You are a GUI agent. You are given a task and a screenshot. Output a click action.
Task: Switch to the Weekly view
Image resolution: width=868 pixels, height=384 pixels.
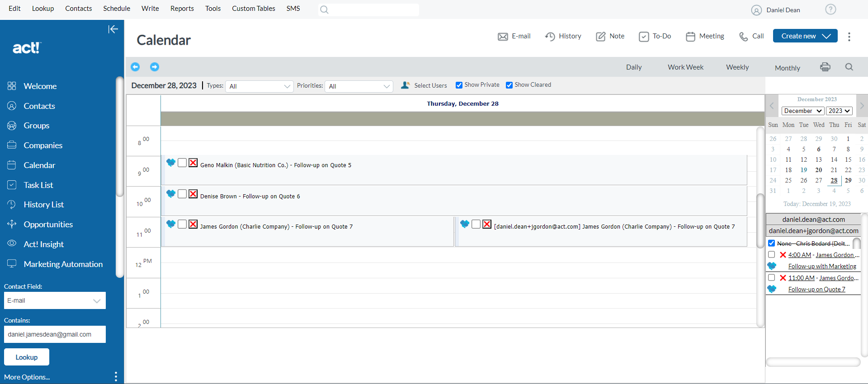(737, 67)
